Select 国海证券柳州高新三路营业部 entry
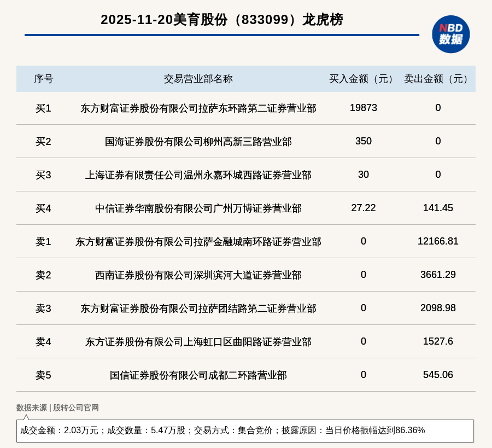492x448 pixels. [198, 142]
